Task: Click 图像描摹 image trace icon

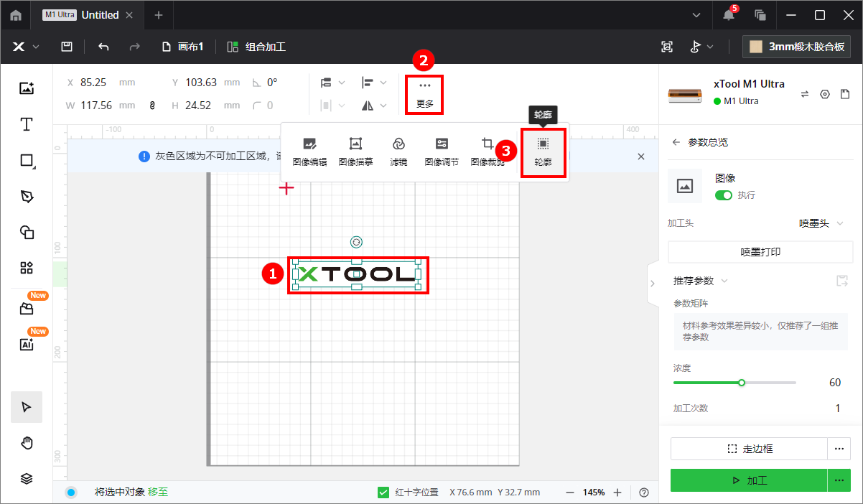Action: pyautogui.click(x=355, y=151)
